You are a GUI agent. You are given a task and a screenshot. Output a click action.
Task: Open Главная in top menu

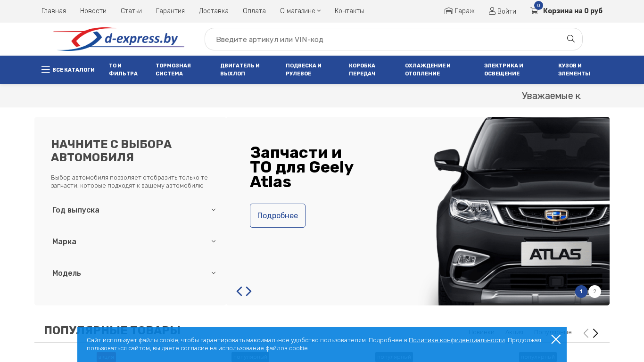click(x=54, y=11)
